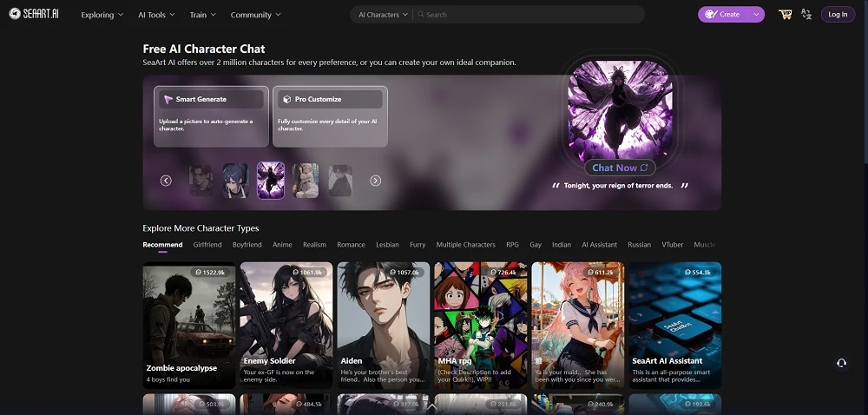The width and height of the screenshot is (868, 415).
Task: Select the purple butterfly carousel thumbnail
Action: click(x=271, y=181)
